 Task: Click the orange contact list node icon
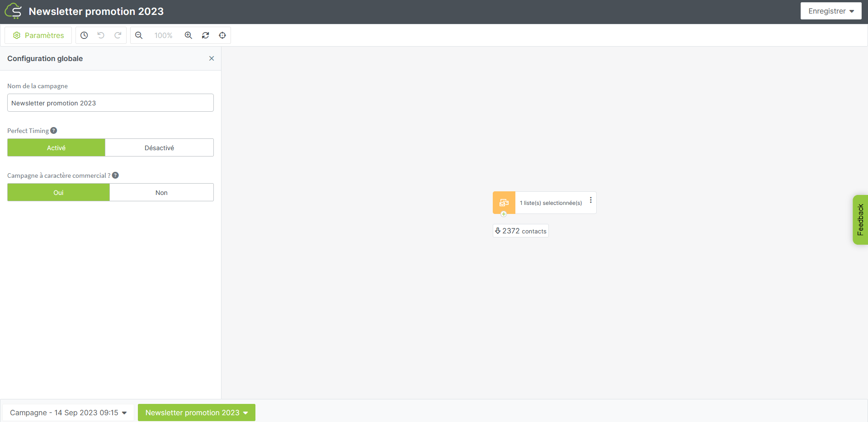pyautogui.click(x=504, y=203)
